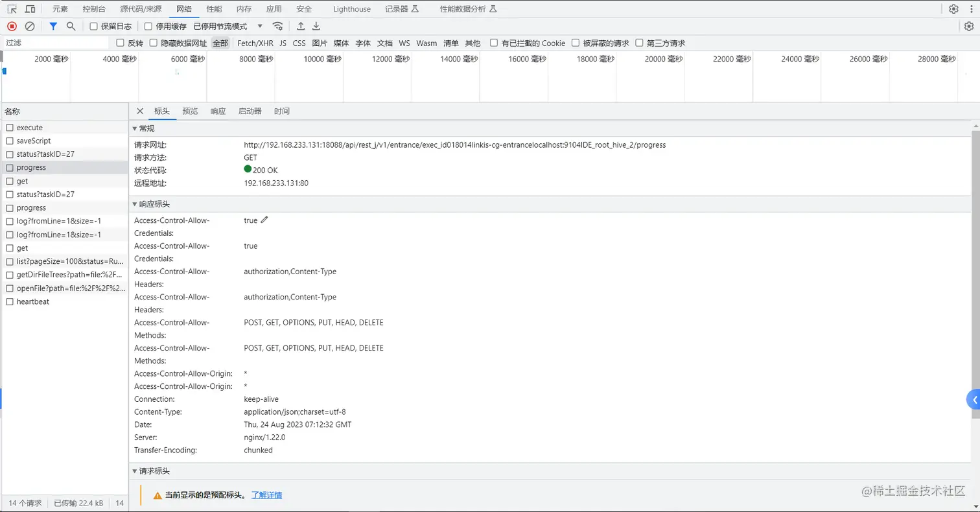Viewport: 980px width, 512px height.
Task: Clear the network log
Action: (30, 26)
